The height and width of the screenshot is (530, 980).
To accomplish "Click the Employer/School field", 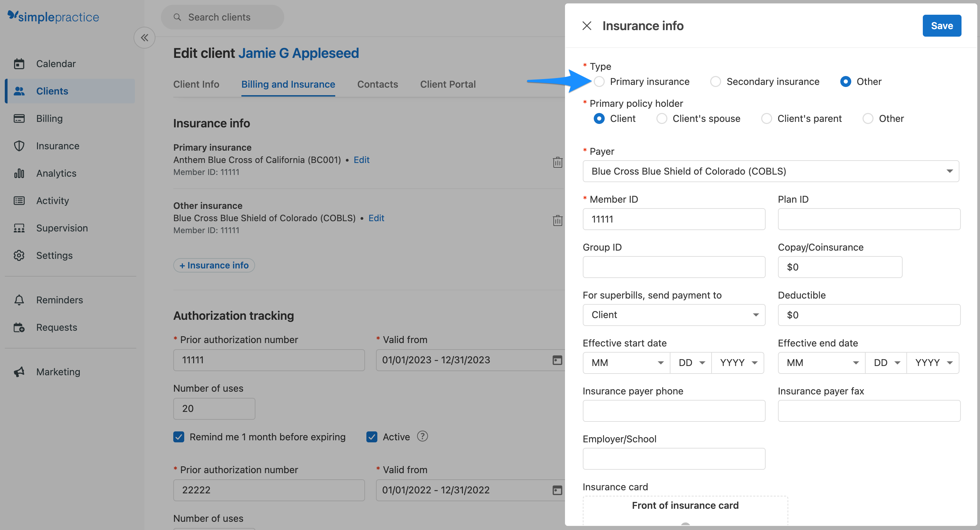I will click(674, 459).
